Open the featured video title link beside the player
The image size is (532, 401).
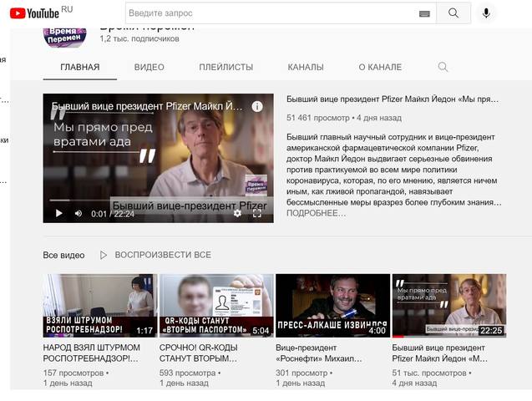click(393, 99)
